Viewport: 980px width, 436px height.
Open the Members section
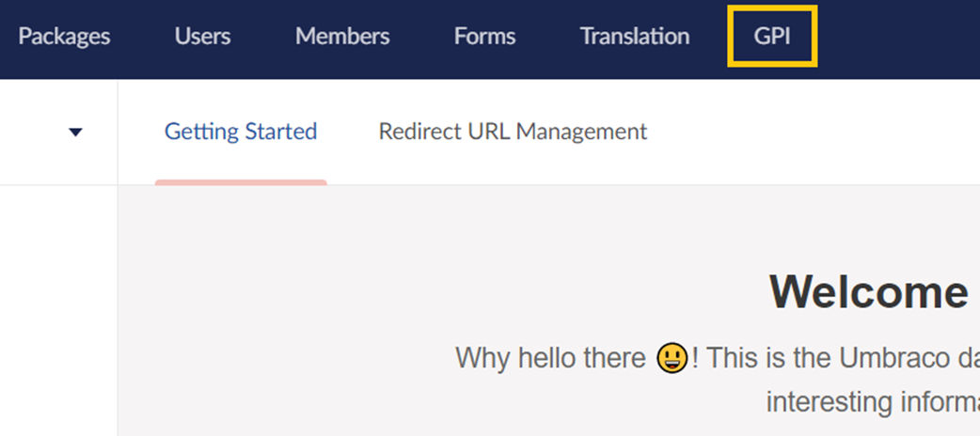click(342, 37)
